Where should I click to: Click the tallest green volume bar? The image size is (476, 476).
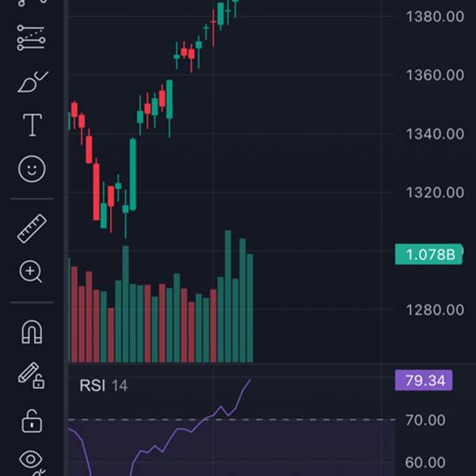(x=228, y=296)
